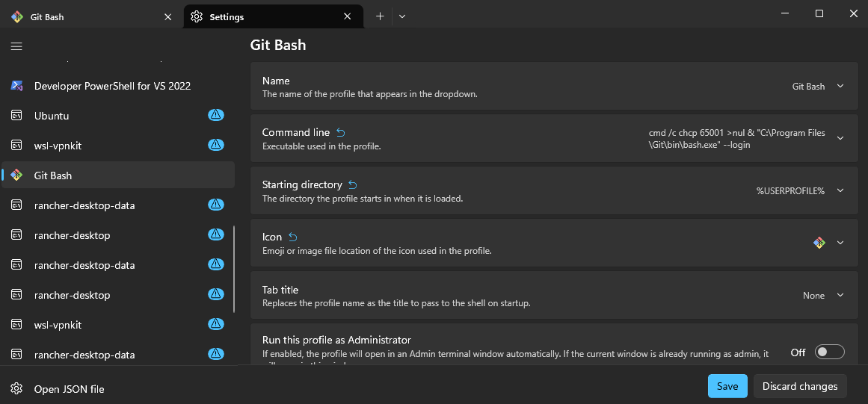Viewport: 868px width, 404px height.
Task: Click the Developer PowerShell for VS 2022 icon
Action: [16, 86]
